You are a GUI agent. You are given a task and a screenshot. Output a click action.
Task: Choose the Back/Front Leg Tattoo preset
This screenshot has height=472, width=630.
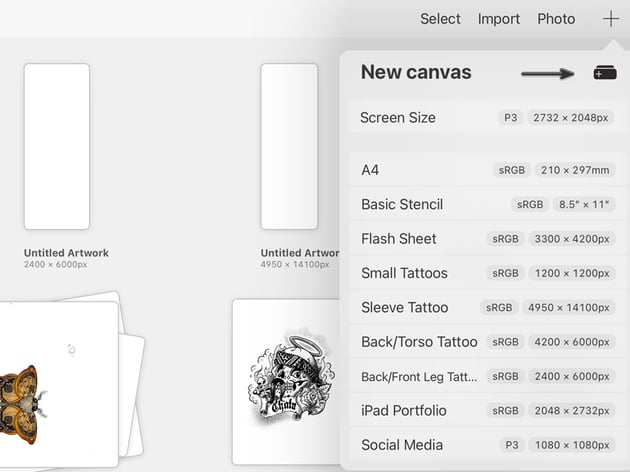coord(487,376)
